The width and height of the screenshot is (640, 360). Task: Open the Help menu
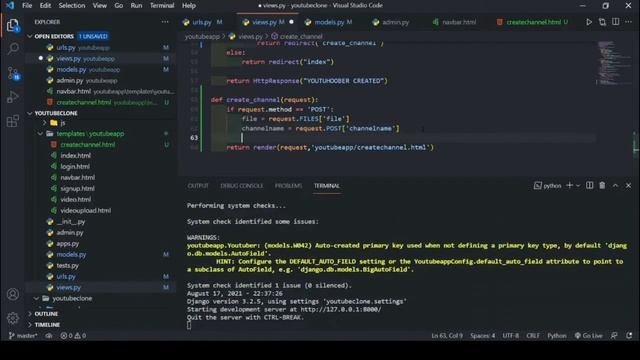[189, 6]
